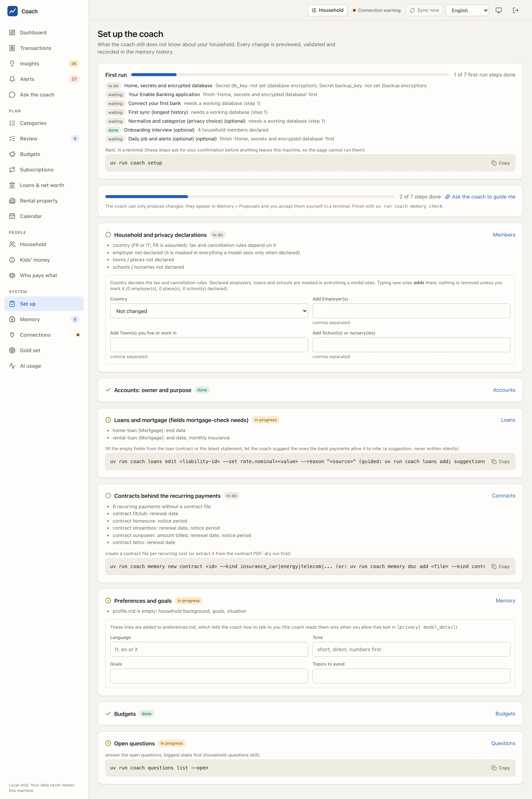Click the Loans & net worth bank icon
The image size is (532, 799).
click(12, 185)
